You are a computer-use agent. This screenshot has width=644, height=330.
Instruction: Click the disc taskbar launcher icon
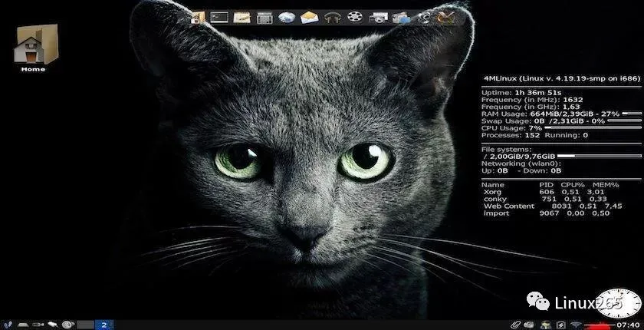67,325
